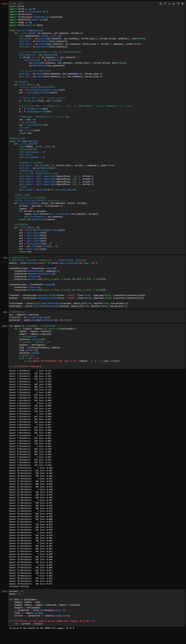Image resolution: width=186 pixels, height=644 pixels.
Task: Select the cell prompt numbered [7]
Action: (5, 258)
